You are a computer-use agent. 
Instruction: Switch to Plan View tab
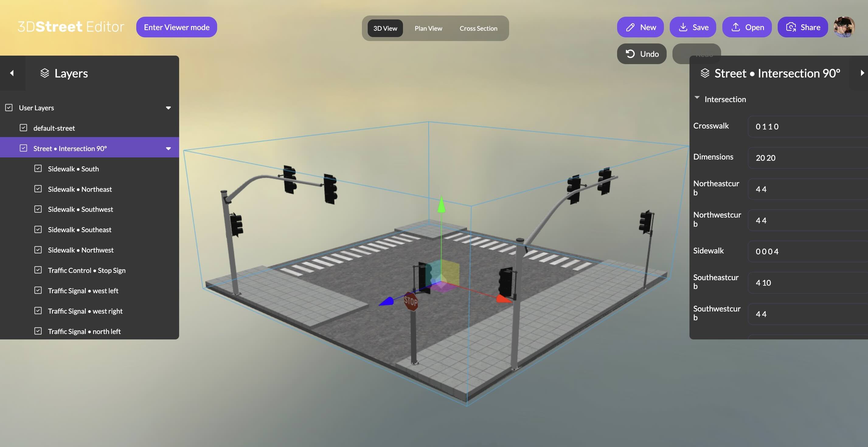[428, 28]
